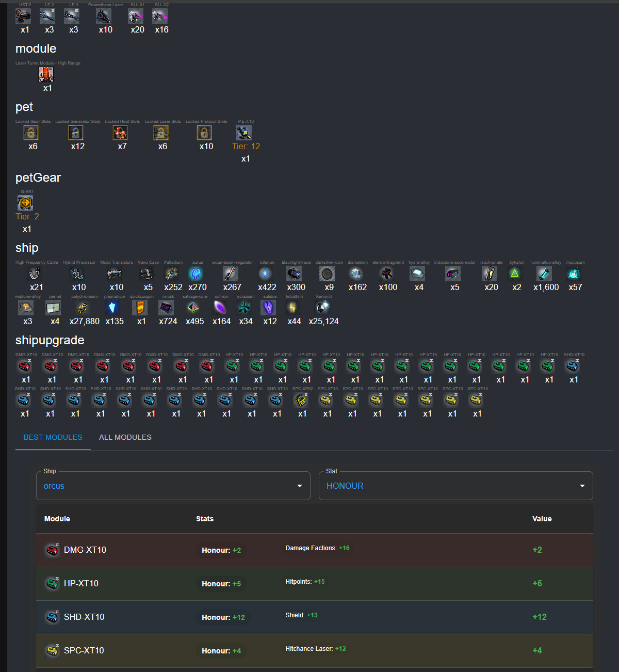Click the Stats column header
This screenshot has width=619, height=672.
coord(205,519)
